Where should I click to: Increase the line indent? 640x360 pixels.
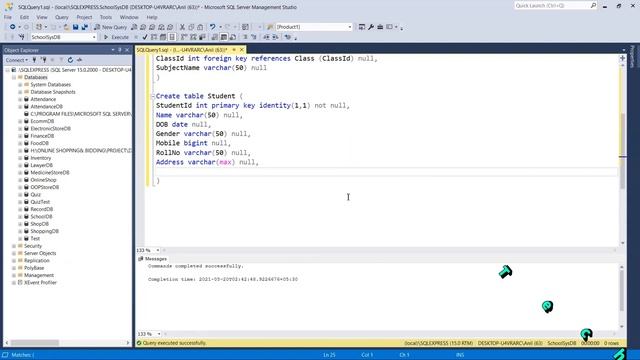pos(275,37)
